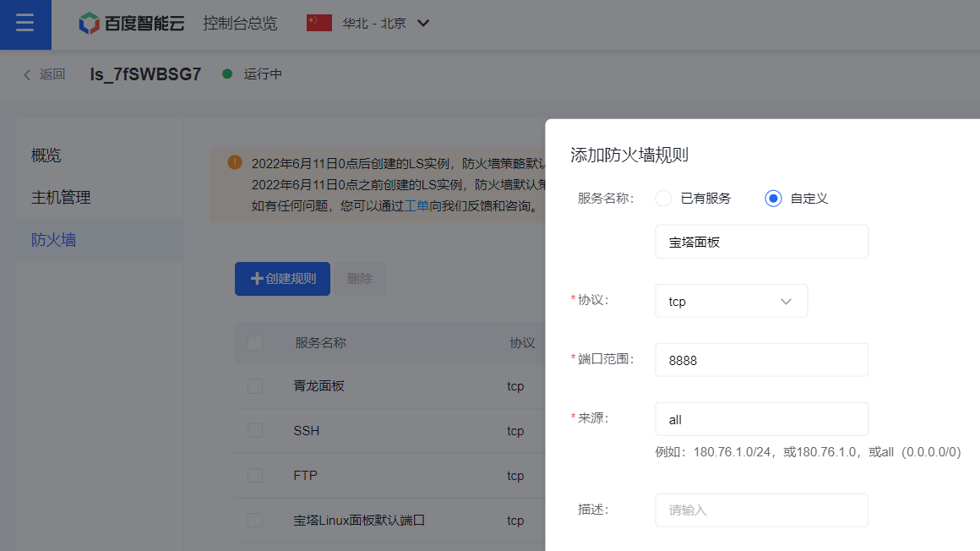The height and width of the screenshot is (551, 980).
Task: Check the 宝塔Linux面板默认端口 rule checkbox
Action: click(x=255, y=521)
